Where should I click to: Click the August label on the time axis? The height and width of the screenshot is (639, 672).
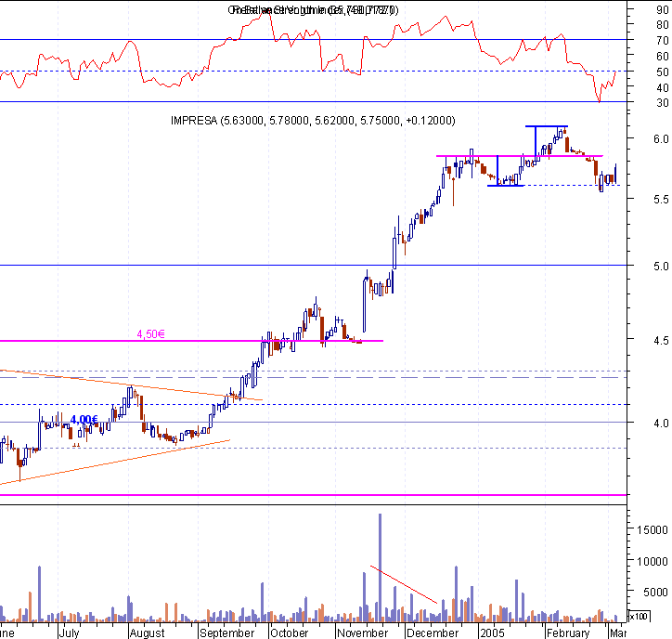[x=147, y=633]
